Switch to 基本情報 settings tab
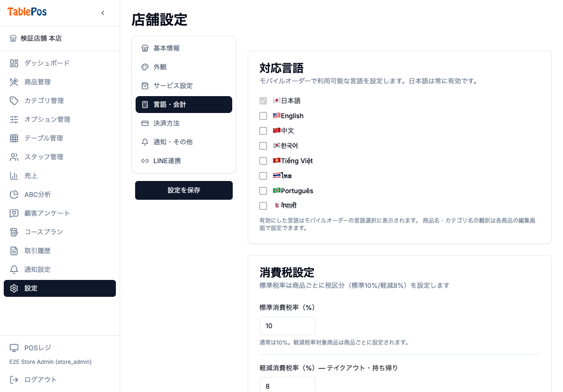The image size is (563, 392). (184, 48)
